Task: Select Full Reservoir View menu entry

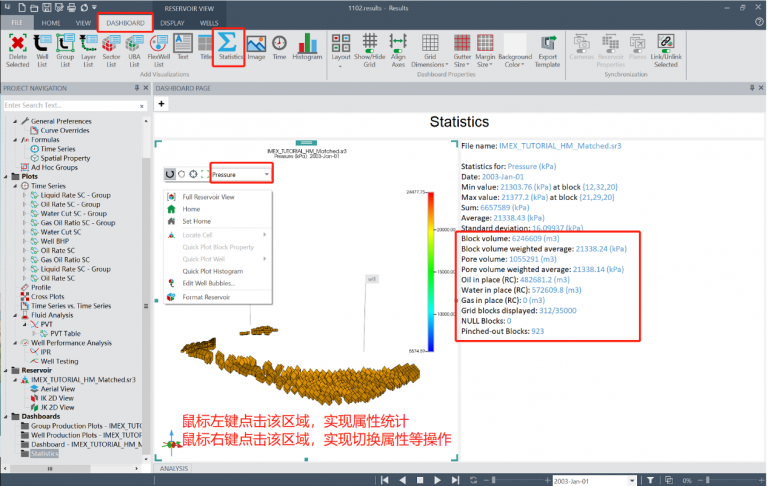Action: click(x=208, y=197)
